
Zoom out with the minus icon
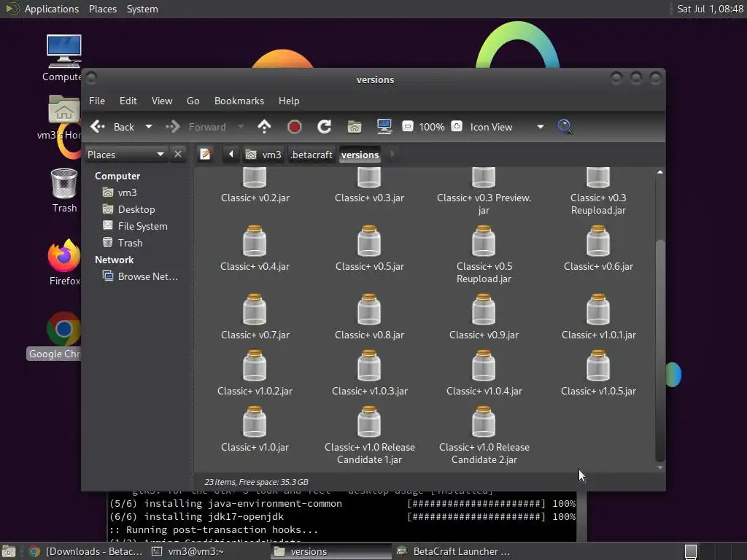click(407, 127)
